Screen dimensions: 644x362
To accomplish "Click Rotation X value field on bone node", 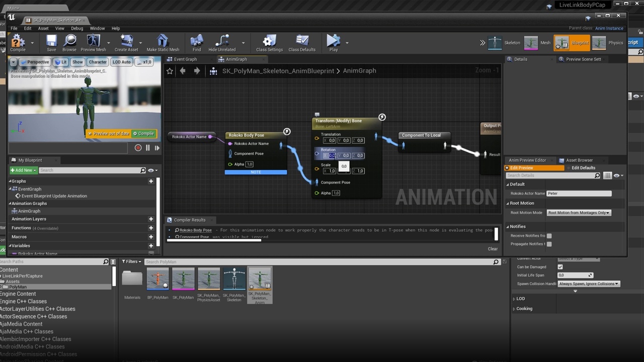I will (329, 155).
